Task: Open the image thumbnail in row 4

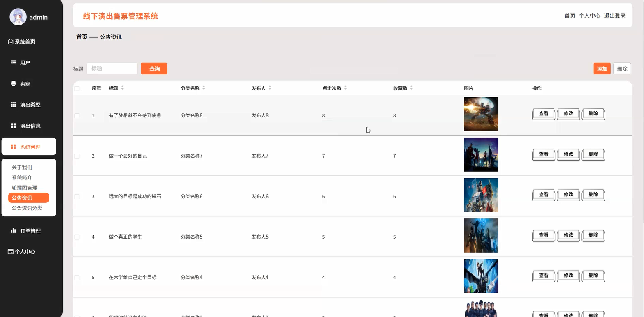Action: [x=481, y=235]
